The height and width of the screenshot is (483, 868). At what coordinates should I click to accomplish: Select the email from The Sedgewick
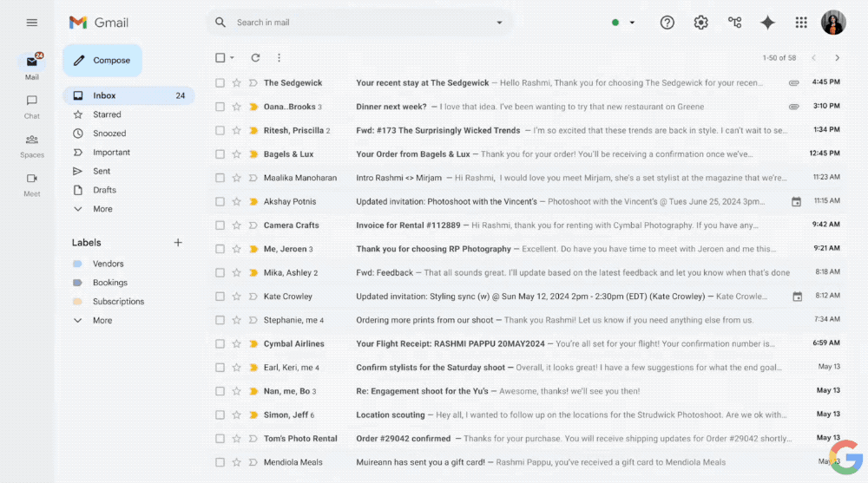coord(220,83)
